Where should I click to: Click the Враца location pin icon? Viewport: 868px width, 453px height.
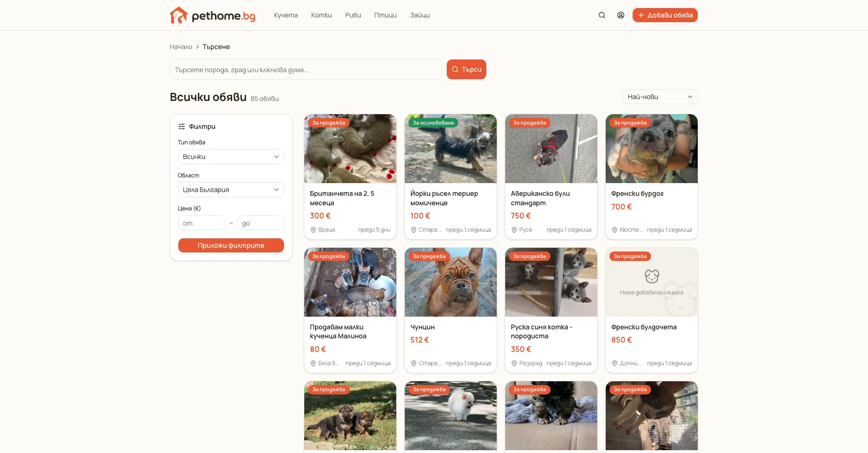(x=313, y=230)
